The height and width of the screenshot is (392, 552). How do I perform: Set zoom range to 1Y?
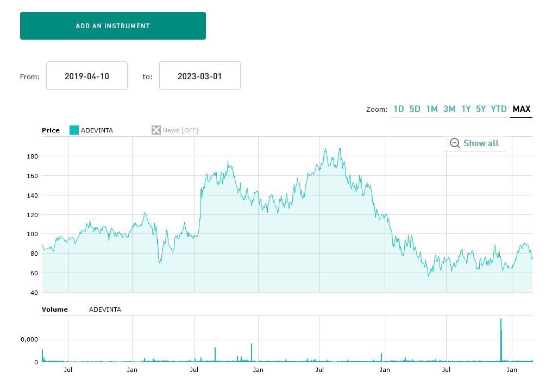[466, 109]
